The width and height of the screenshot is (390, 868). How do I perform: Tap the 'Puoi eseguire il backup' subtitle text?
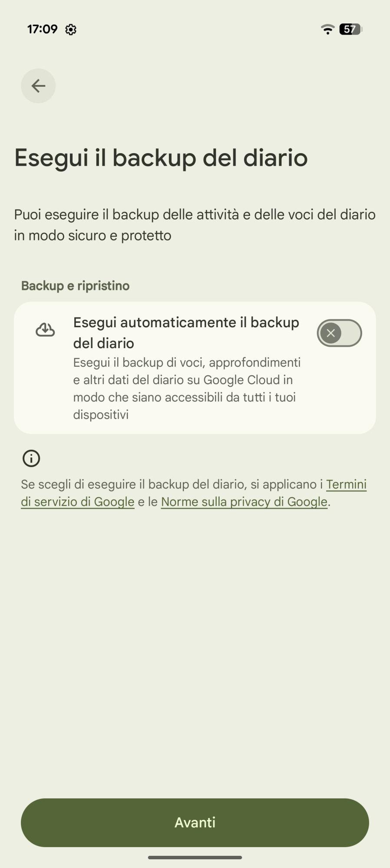(x=195, y=225)
